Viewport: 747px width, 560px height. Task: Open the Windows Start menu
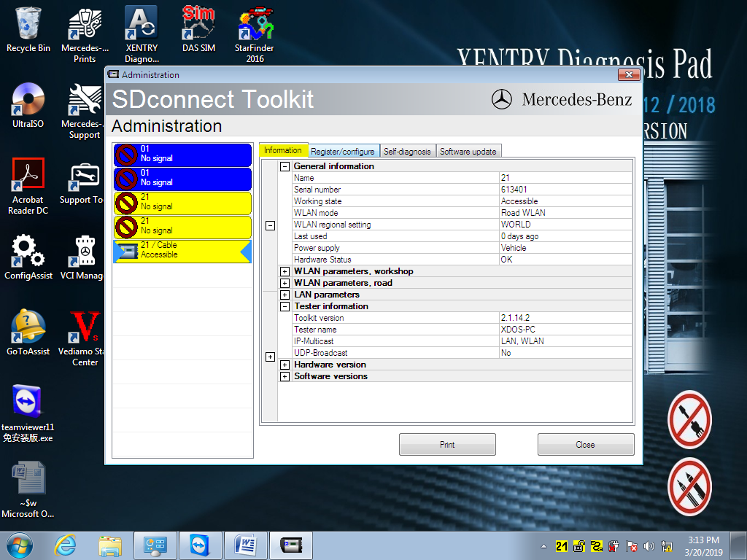point(20,545)
